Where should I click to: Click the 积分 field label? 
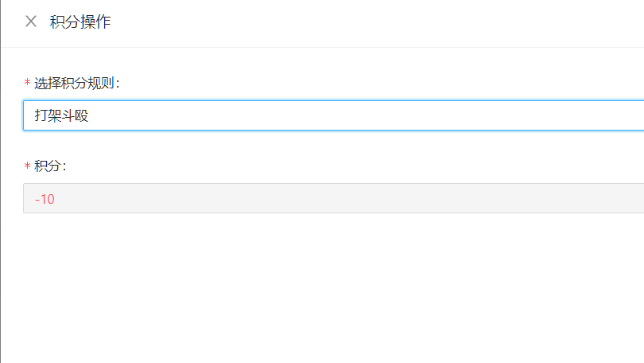[x=50, y=166]
